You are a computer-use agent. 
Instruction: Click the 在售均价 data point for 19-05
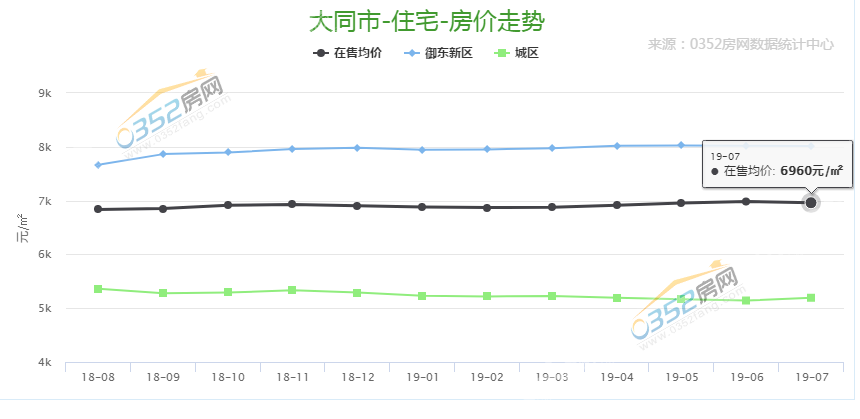click(681, 203)
